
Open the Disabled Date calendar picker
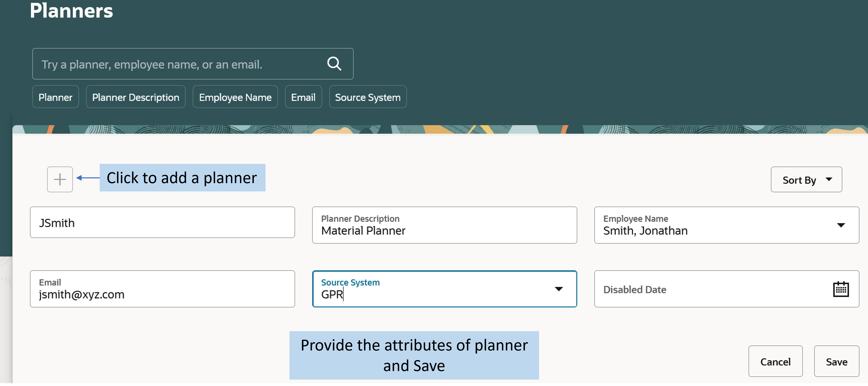pos(841,289)
